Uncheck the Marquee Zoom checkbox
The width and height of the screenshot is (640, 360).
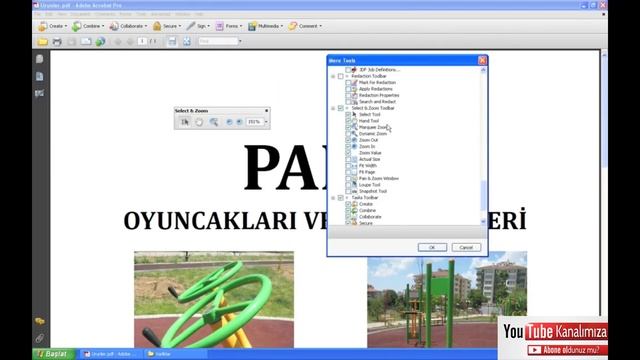coord(348,127)
